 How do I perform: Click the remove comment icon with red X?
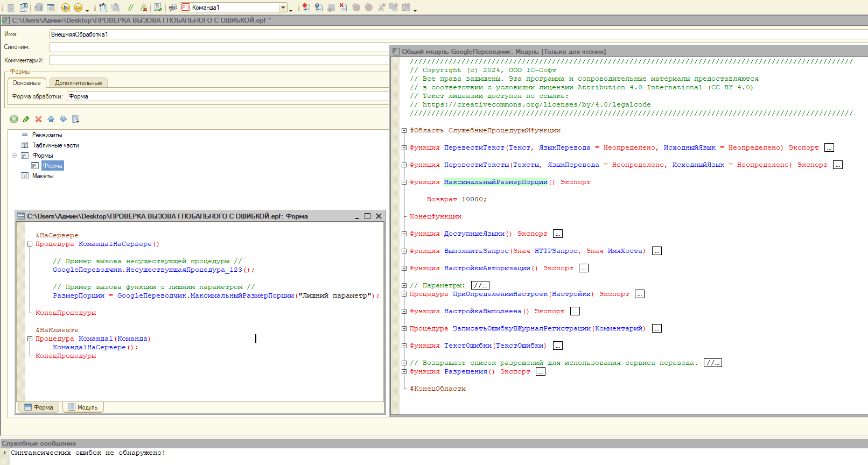pos(144,8)
